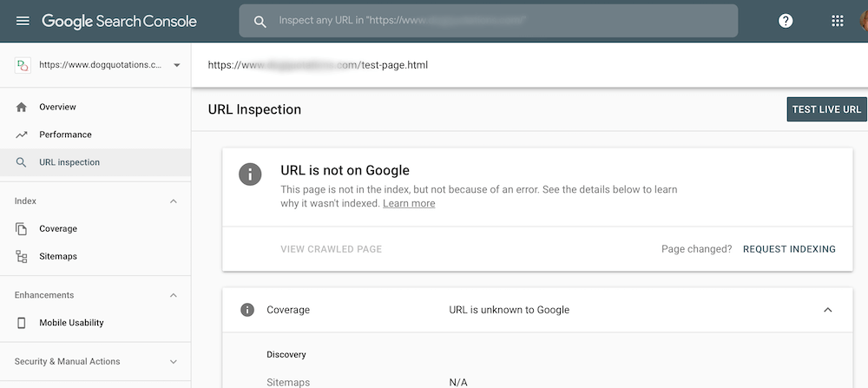Click the Google Search Console logo
This screenshot has width=868, height=388.
(x=119, y=21)
